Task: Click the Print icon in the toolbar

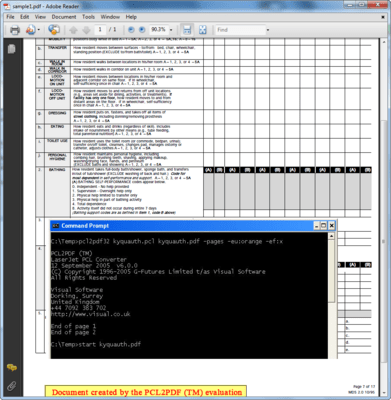Action: 15,30
